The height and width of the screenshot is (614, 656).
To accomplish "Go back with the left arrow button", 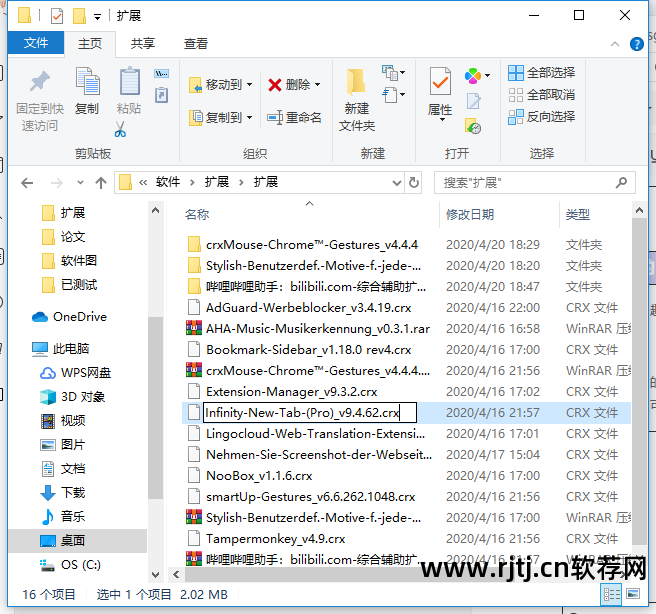I will tap(27, 183).
